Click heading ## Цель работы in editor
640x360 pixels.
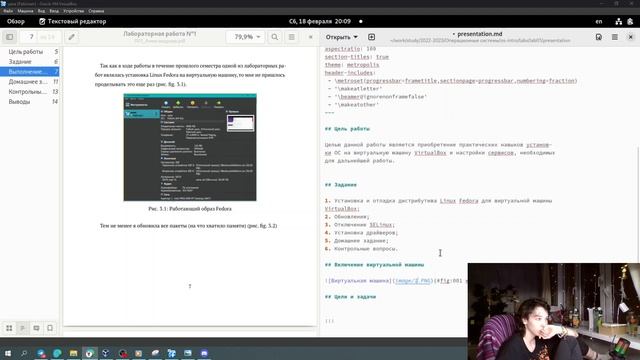click(x=347, y=129)
